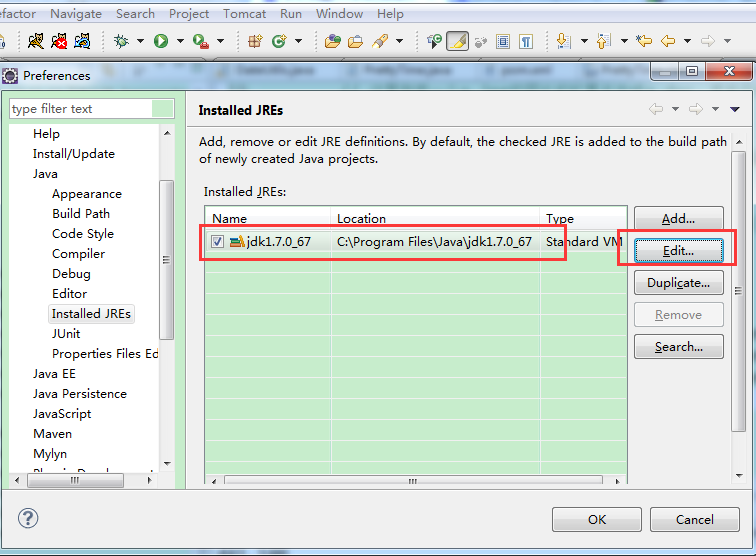Image resolution: width=756 pixels, height=556 pixels.
Task: Open the Run dropdown arrow
Action: click(180, 41)
